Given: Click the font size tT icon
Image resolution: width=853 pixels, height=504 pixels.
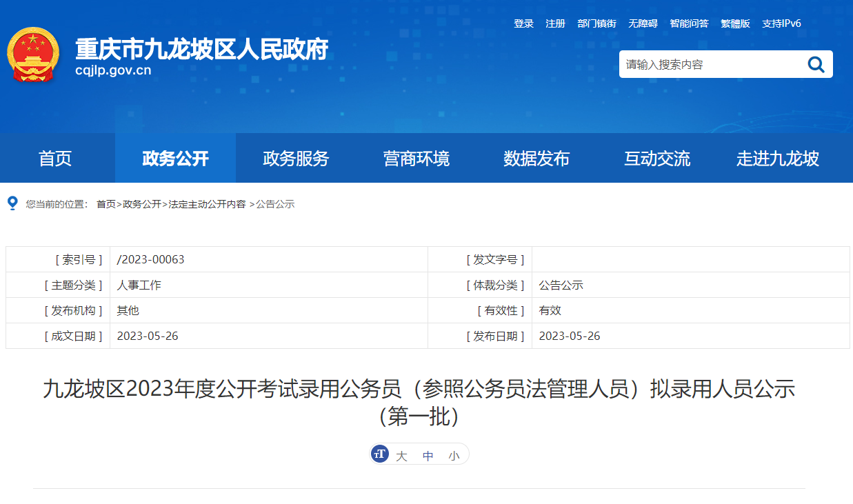Looking at the screenshot, I should [x=379, y=454].
